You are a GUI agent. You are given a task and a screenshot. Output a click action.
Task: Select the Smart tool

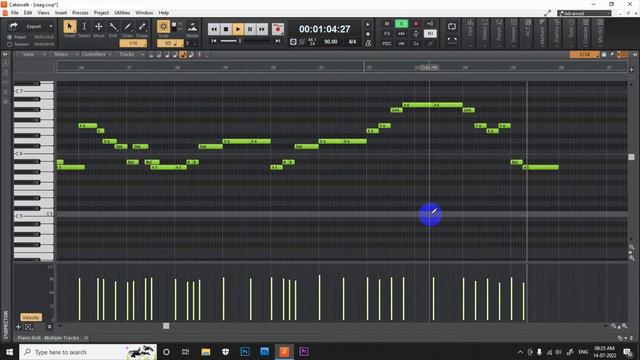click(70, 27)
